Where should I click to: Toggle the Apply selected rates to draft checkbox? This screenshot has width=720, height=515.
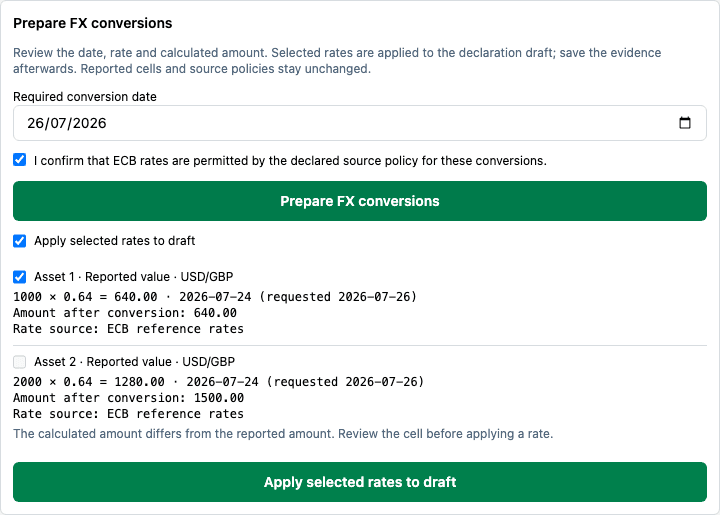pyautogui.click(x=19, y=241)
